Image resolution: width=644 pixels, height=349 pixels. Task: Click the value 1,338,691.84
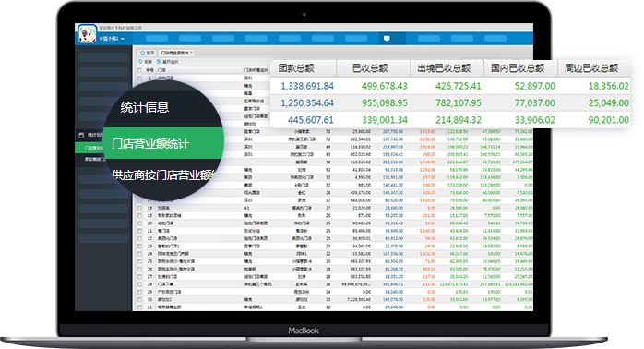pyautogui.click(x=307, y=86)
